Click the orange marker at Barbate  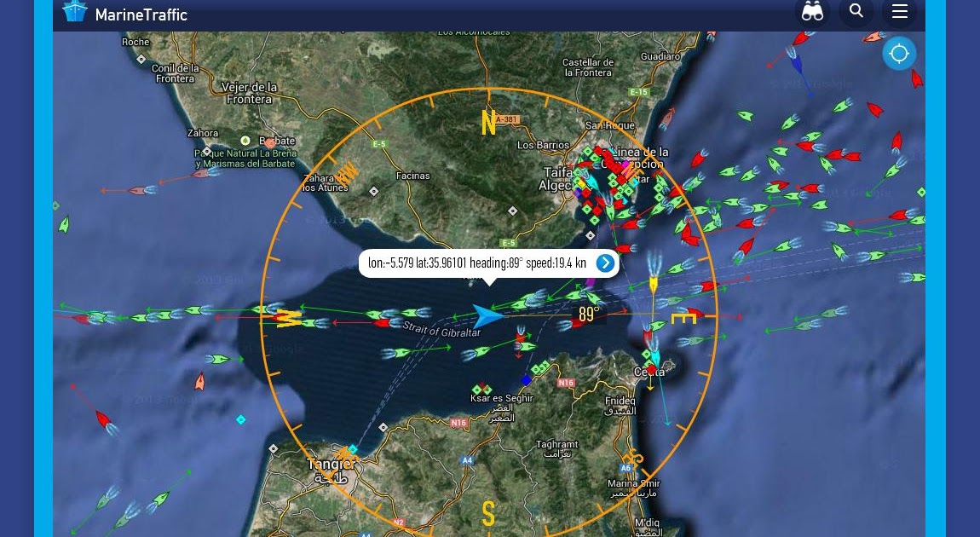tap(269, 143)
